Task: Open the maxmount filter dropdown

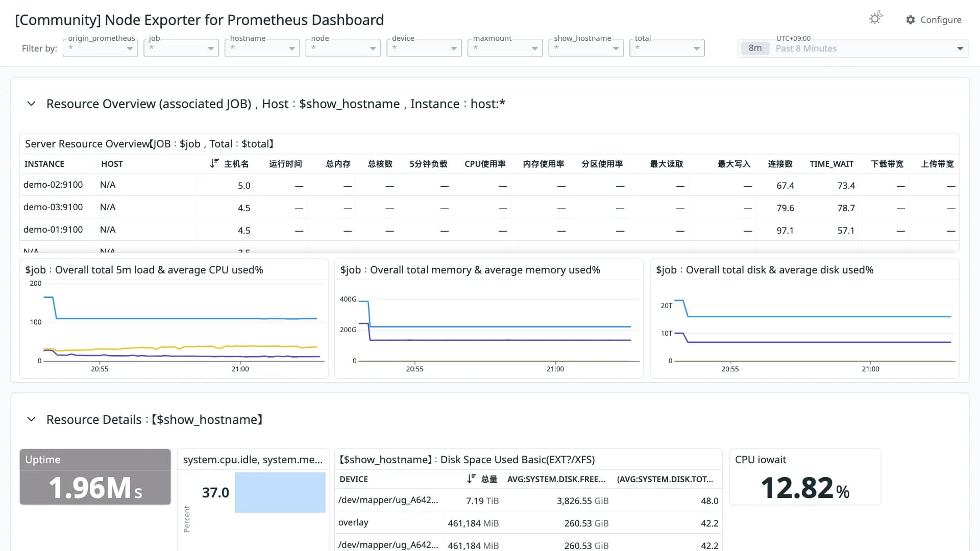Action: coord(505,48)
